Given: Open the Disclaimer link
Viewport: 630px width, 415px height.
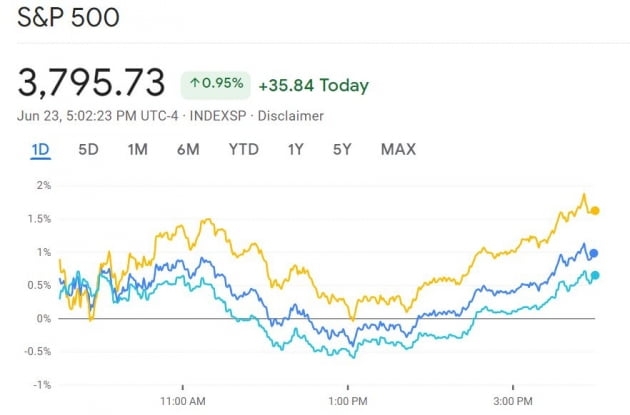Looking at the screenshot, I should (x=291, y=115).
